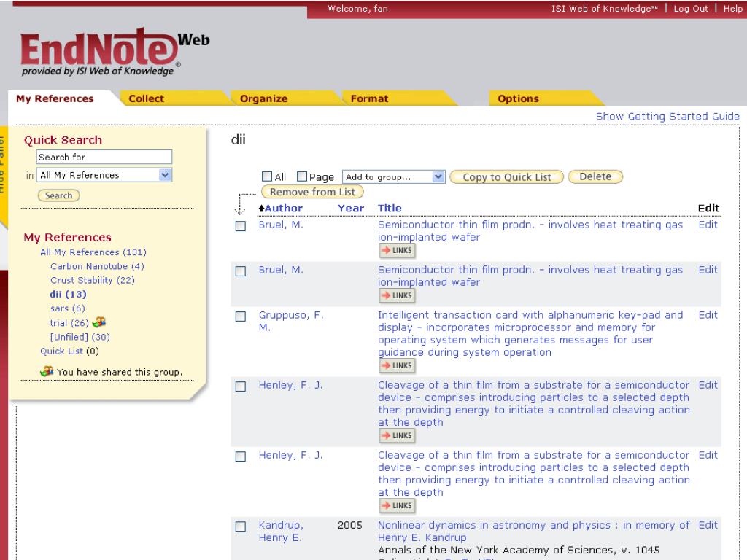Open first Semiconductor thin film prodn. title
The image size is (747, 560).
pyautogui.click(x=530, y=231)
